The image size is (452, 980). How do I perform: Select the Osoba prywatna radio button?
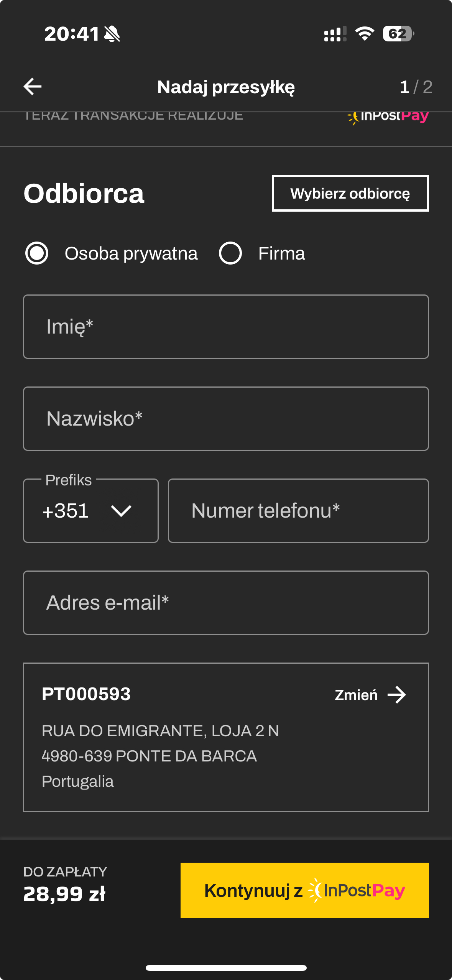(x=37, y=253)
